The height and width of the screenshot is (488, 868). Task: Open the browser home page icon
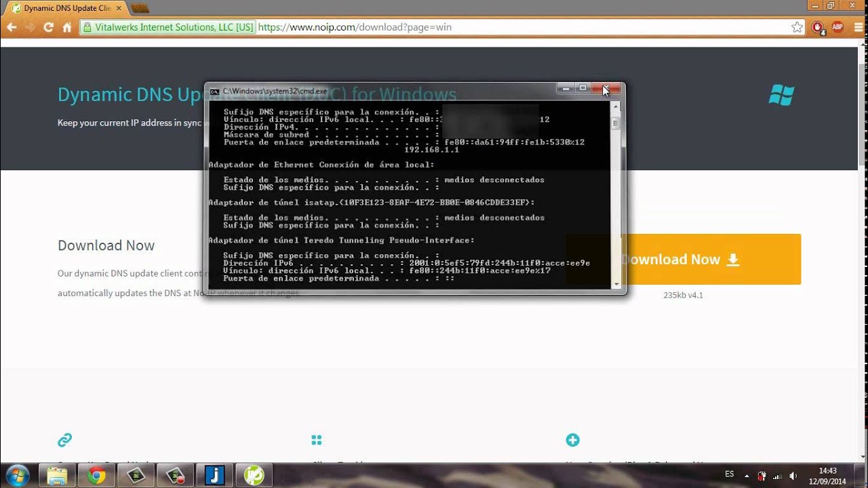pos(66,27)
